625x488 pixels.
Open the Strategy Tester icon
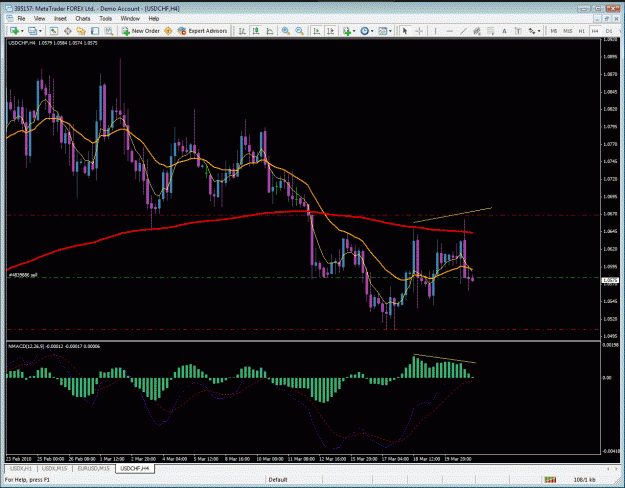[108, 31]
